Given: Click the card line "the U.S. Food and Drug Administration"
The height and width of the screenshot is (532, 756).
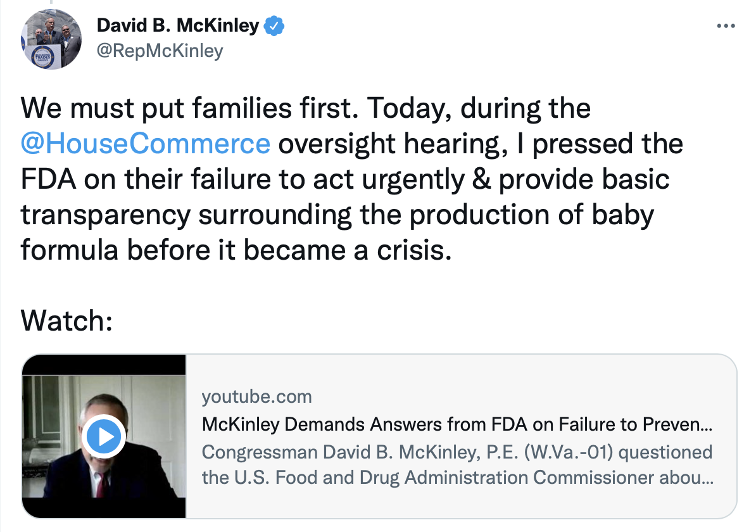Looking at the screenshot, I should 456,477.
